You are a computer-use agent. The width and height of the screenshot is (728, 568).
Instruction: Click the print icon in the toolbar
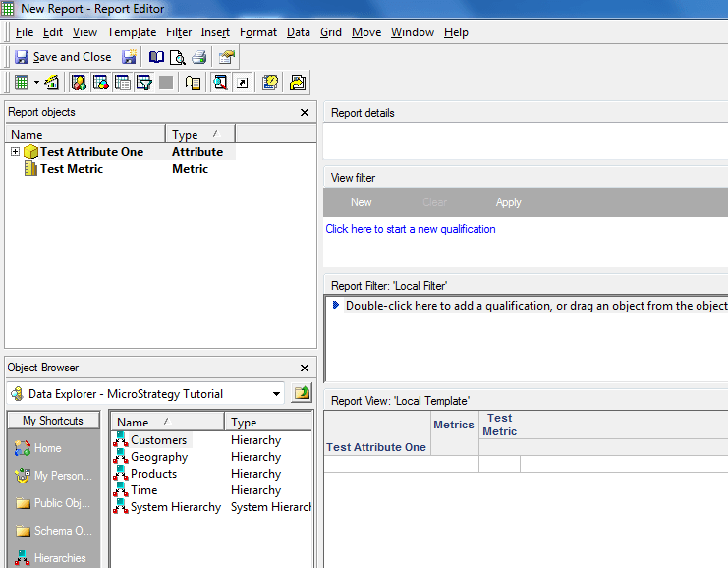(199, 57)
